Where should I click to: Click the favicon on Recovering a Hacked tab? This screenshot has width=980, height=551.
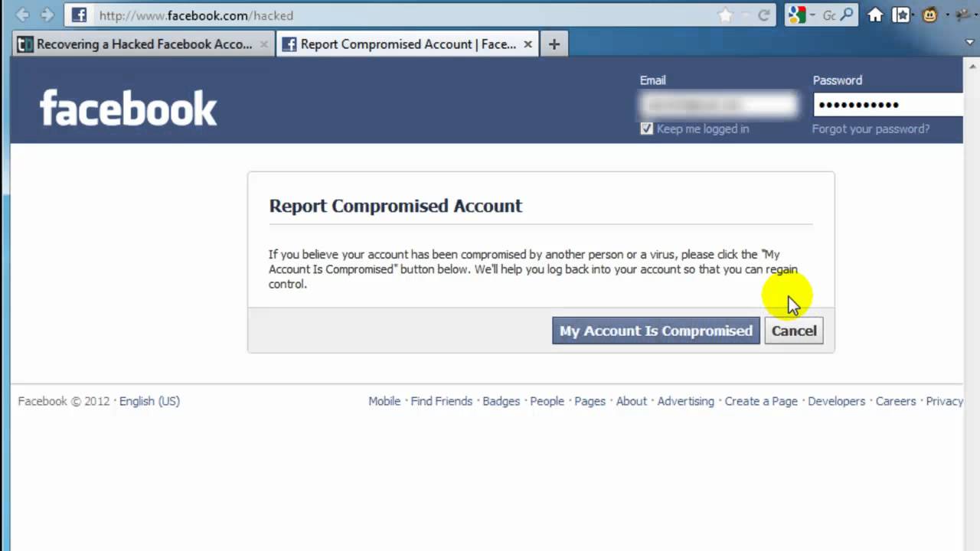tap(25, 44)
